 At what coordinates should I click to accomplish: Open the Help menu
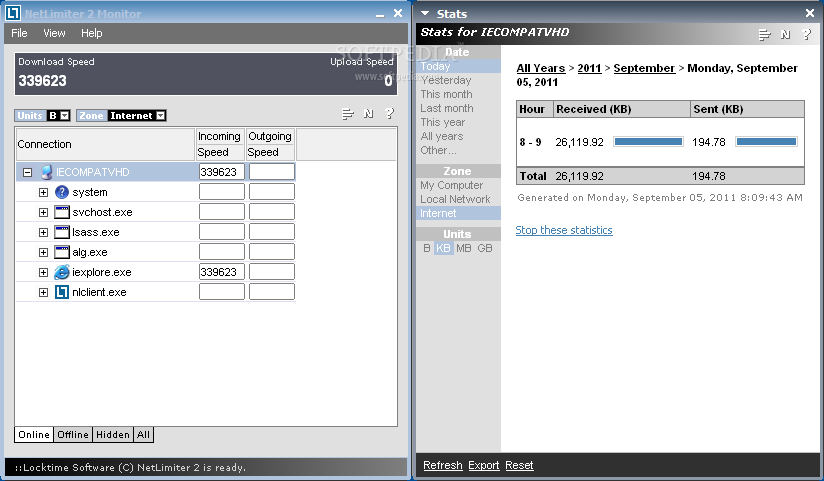[x=91, y=33]
